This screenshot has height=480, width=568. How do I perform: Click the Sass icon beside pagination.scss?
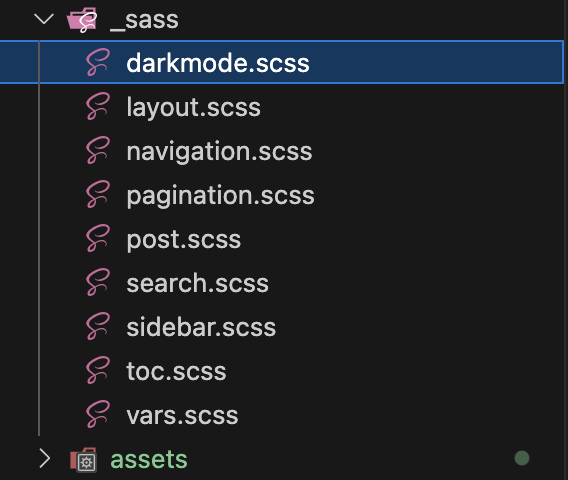tap(98, 194)
